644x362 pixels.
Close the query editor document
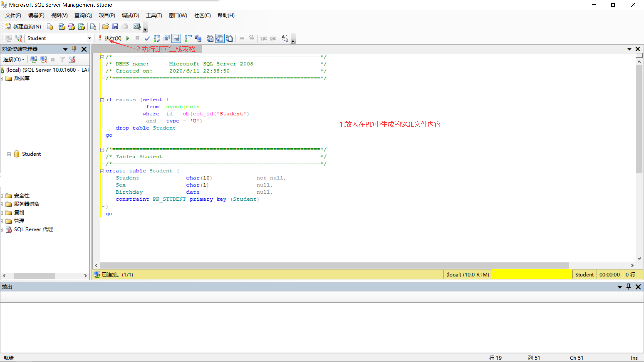click(x=638, y=49)
